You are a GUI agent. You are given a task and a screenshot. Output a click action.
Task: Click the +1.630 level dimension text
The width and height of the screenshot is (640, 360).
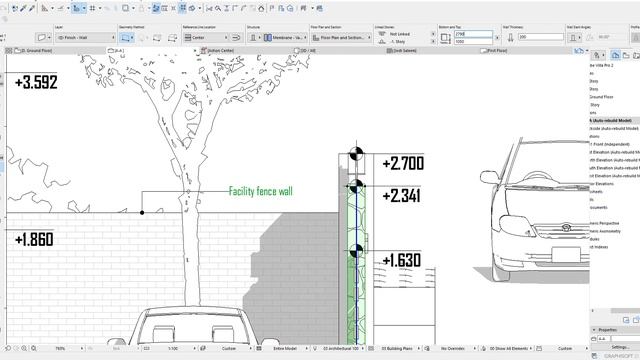(401, 260)
